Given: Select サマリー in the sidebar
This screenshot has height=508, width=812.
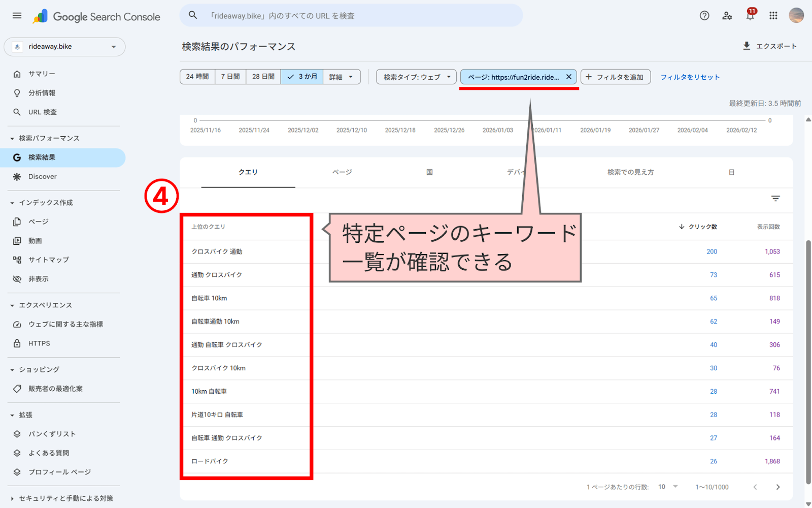Looking at the screenshot, I should pos(41,73).
